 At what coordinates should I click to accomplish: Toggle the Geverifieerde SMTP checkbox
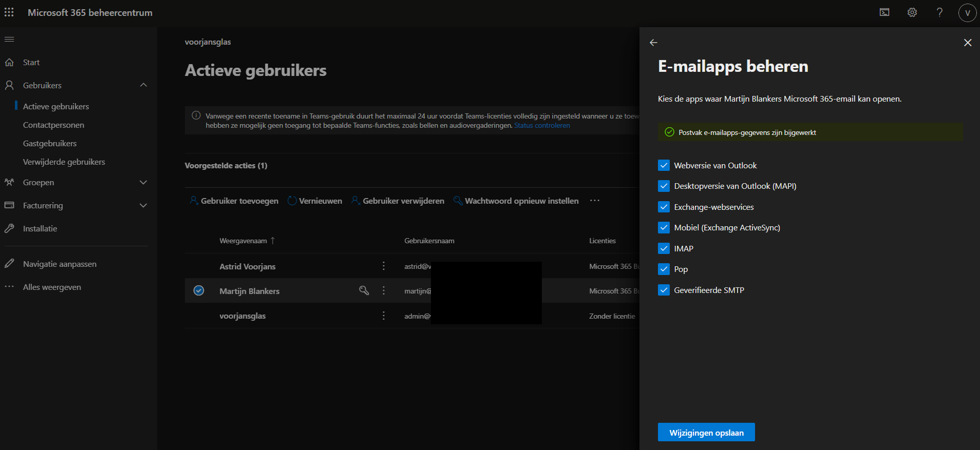tap(664, 290)
